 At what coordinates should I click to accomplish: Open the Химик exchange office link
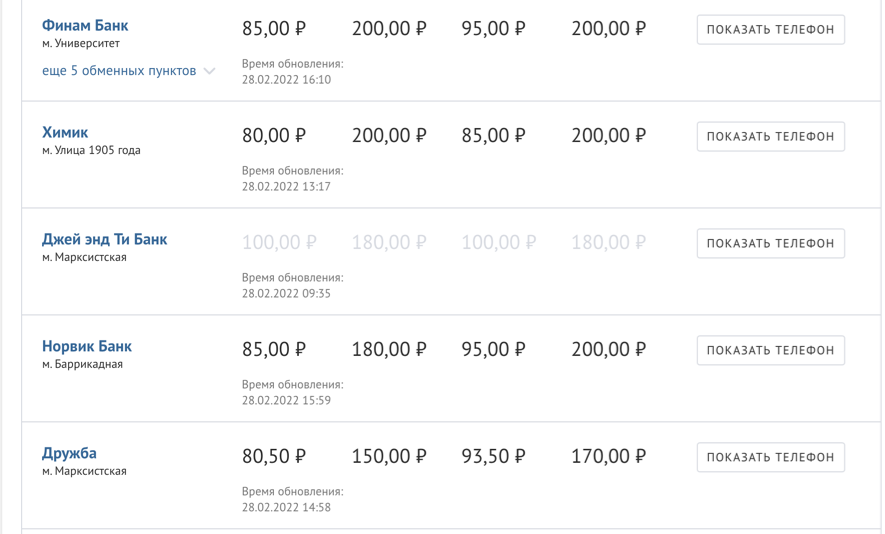coord(65,132)
